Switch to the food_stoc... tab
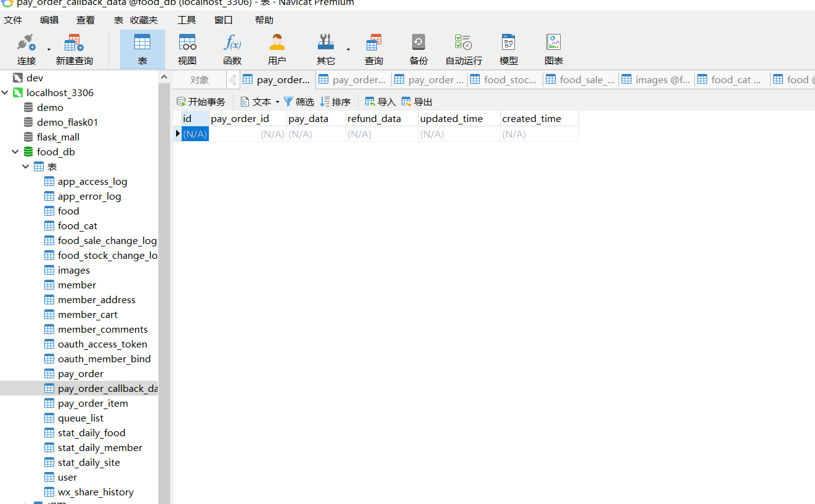The height and width of the screenshot is (504, 815). pos(505,79)
